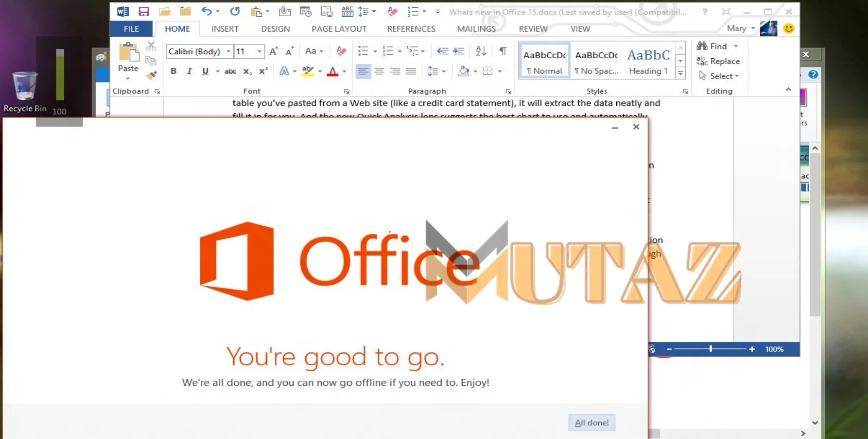Apply the No Spacing style
The image size is (868, 439).
coord(597,60)
